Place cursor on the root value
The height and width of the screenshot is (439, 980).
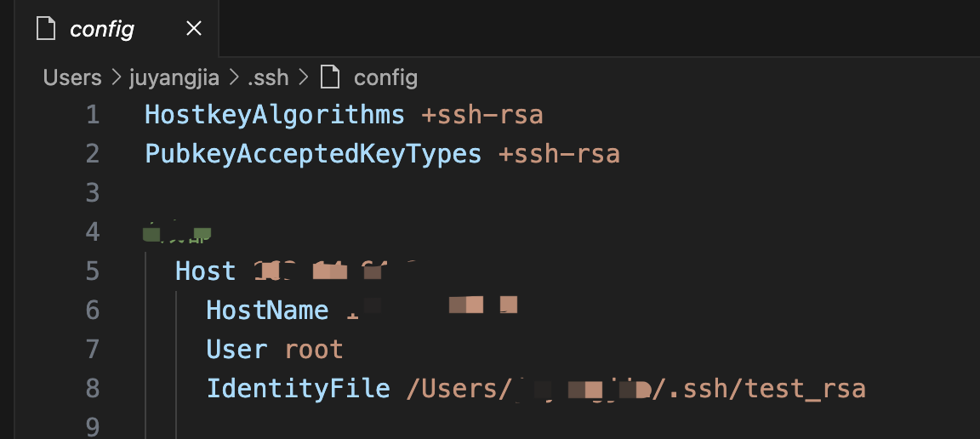(x=314, y=350)
